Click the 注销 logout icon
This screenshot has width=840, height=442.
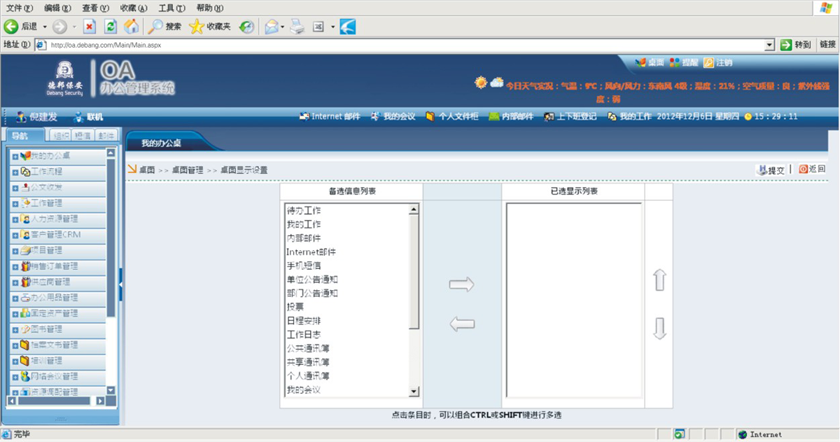(717, 62)
